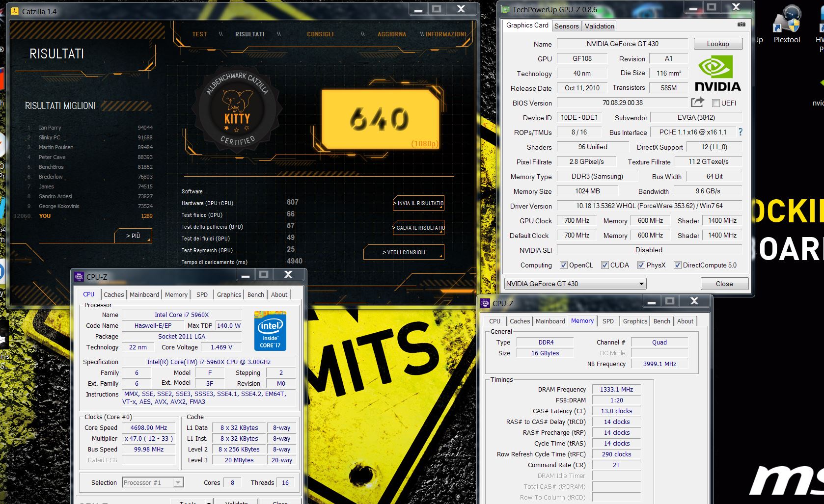
Task: Open the INFORMAZIONI tab in Catzilla
Action: coord(446,34)
